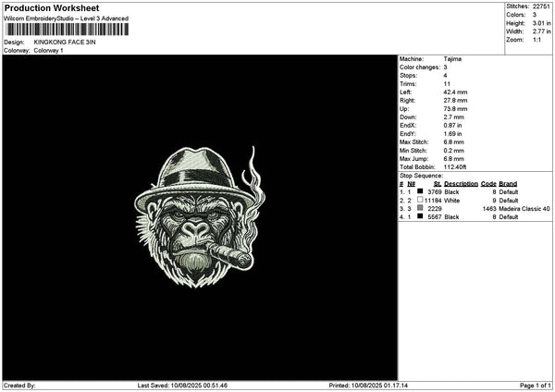Screen dimensions: 555x392
Task: Click the EndY value 1.69 in
Action: tap(452, 134)
